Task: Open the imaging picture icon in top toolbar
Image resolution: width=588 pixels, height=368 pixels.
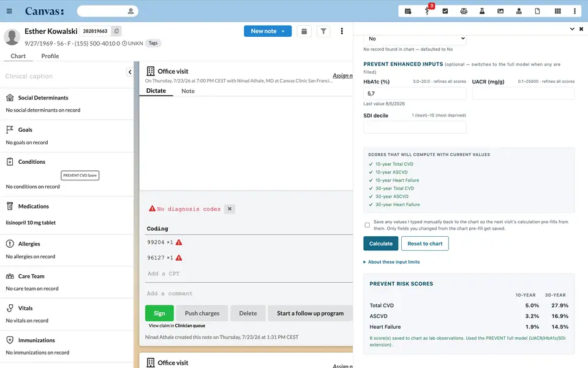Action: coord(500,11)
